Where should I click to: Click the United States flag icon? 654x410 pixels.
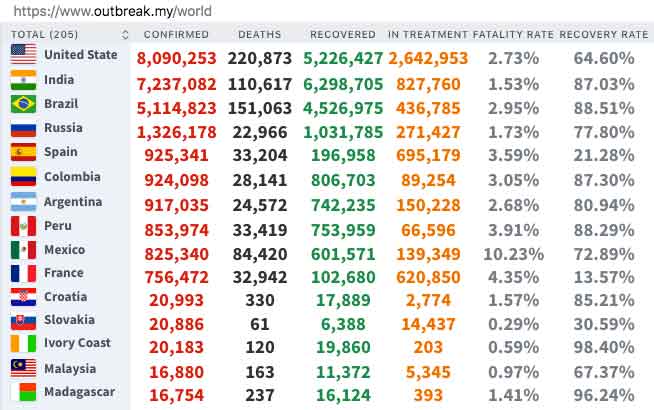pos(24,56)
